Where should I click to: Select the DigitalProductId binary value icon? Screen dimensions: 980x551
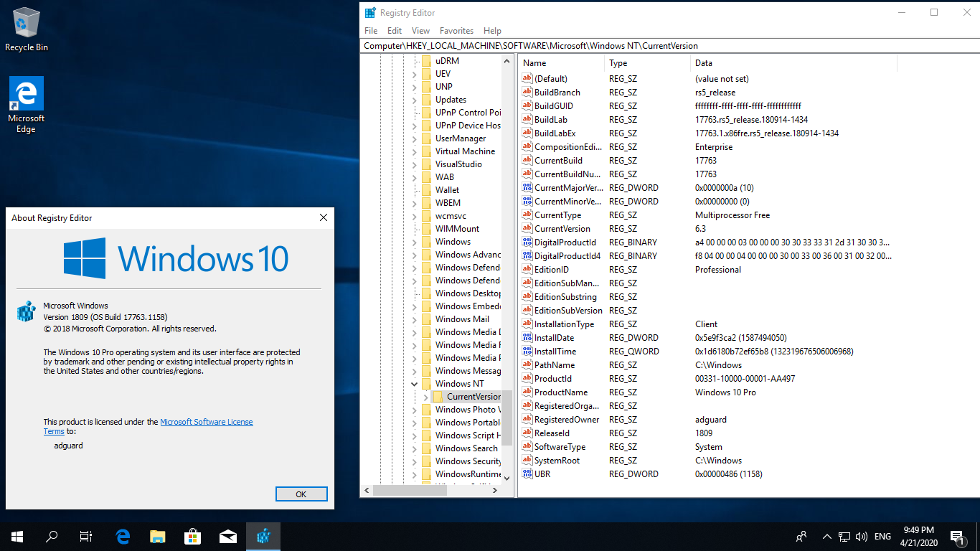tap(527, 242)
